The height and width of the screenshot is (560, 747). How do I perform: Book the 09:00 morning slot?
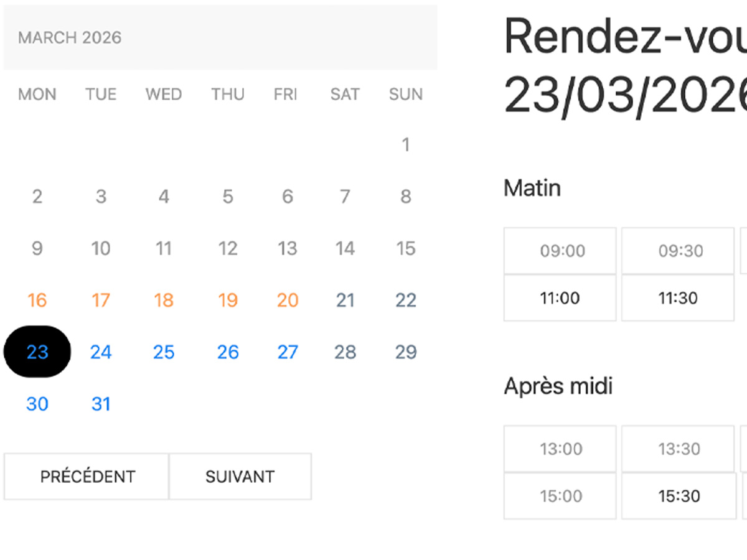tap(559, 251)
